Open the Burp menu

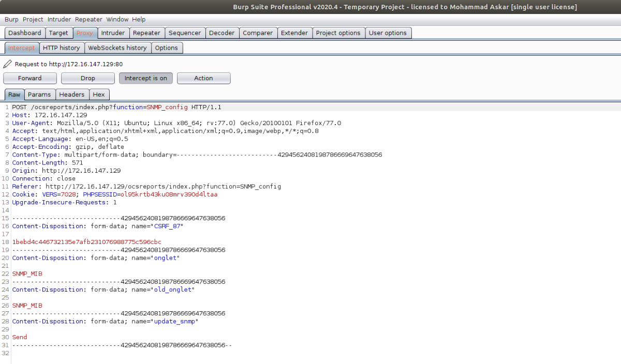[11, 19]
